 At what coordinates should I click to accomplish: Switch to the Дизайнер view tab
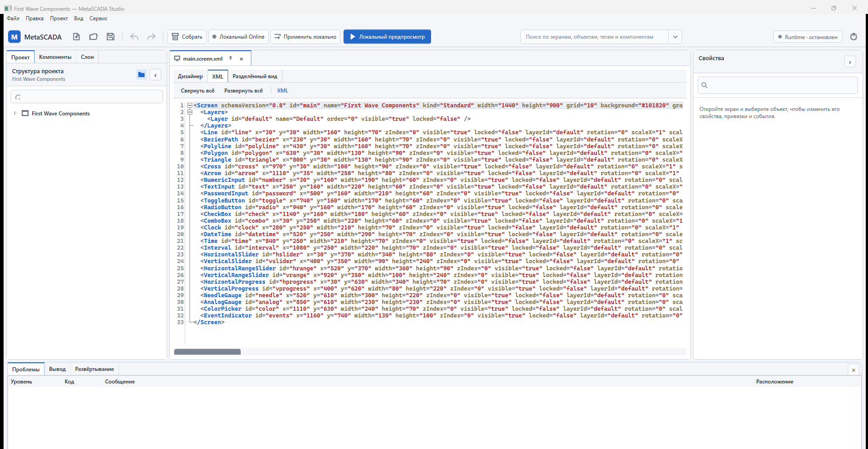tap(190, 76)
